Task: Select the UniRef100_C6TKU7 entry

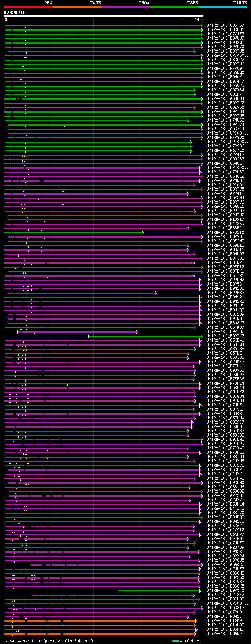Action: (x=225, y=327)
